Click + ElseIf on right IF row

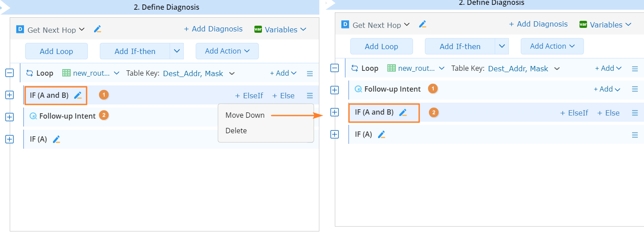click(x=574, y=113)
